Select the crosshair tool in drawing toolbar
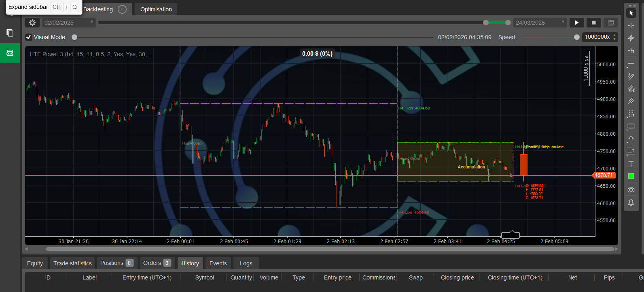Image resolution: width=644 pixels, height=292 pixels. pos(631,25)
